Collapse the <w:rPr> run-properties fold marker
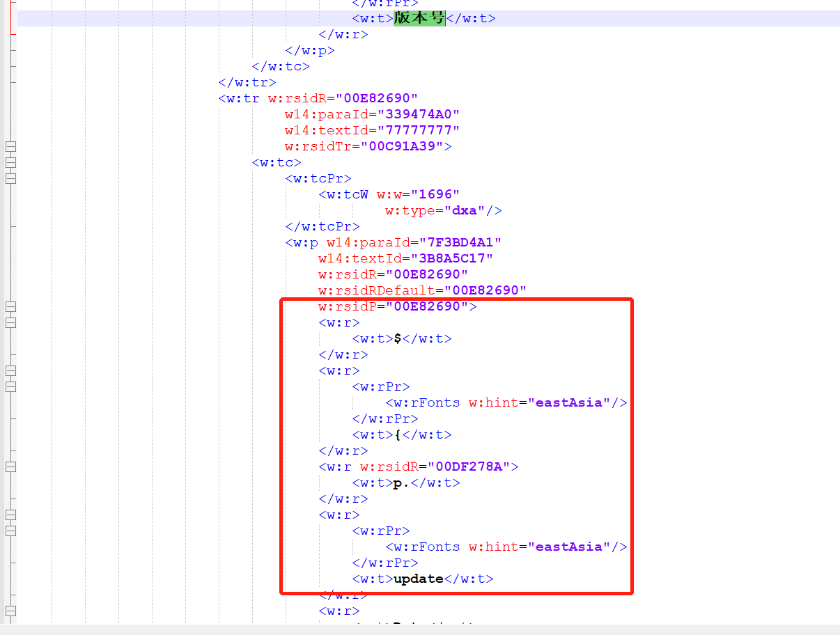This screenshot has height=635, width=840. pyautogui.click(x=10, y=386)
